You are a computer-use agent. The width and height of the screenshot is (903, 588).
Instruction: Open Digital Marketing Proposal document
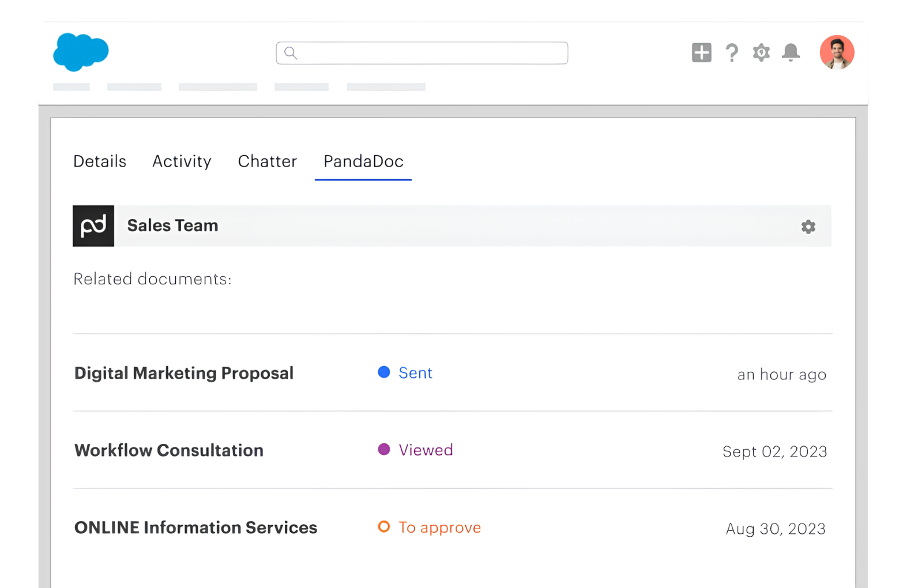tap(184, 373)
